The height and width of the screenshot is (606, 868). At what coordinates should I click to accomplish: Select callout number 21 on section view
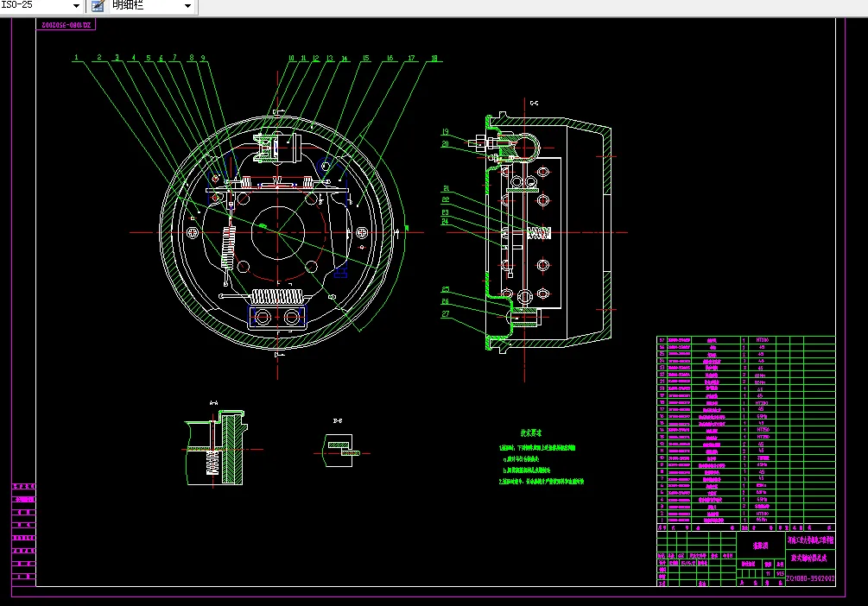pyautogui.click(x=447, y=188)
